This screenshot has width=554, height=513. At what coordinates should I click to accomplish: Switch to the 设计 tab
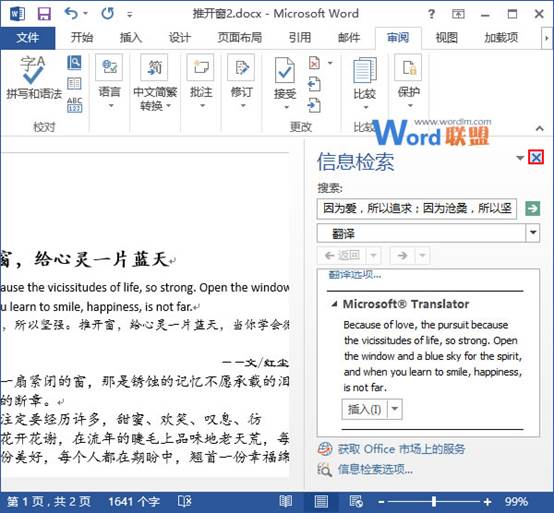click(x=179, y=37)
